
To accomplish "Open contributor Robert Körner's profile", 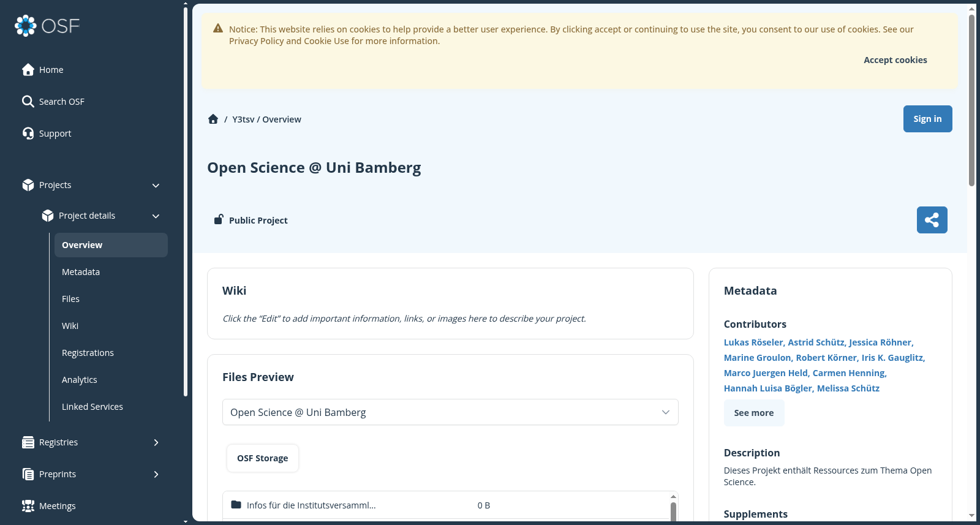I will pos(826,358).
